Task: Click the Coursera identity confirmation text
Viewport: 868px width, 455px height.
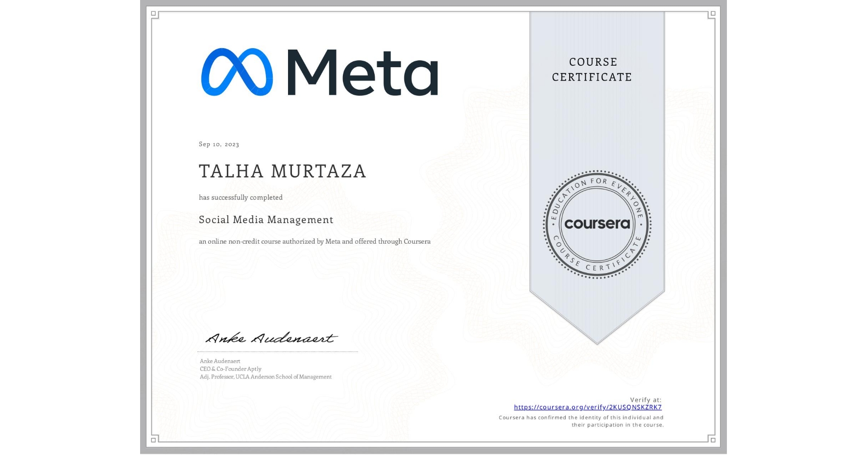Action: click(x=580, y=421)
